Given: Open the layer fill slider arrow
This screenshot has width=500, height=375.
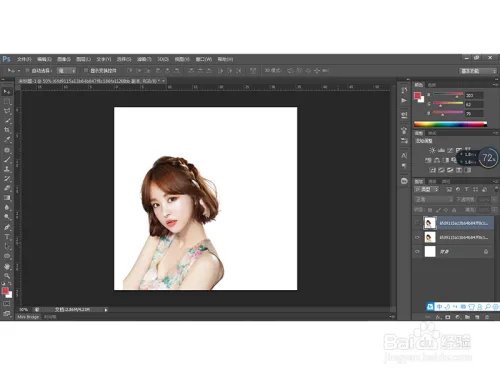Looking at the screenshot, I should click(x=494, y=210).
